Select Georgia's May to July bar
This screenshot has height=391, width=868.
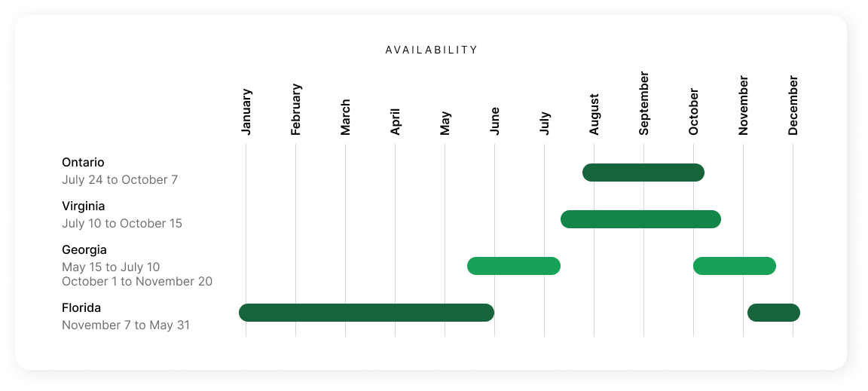pos(513,266)
